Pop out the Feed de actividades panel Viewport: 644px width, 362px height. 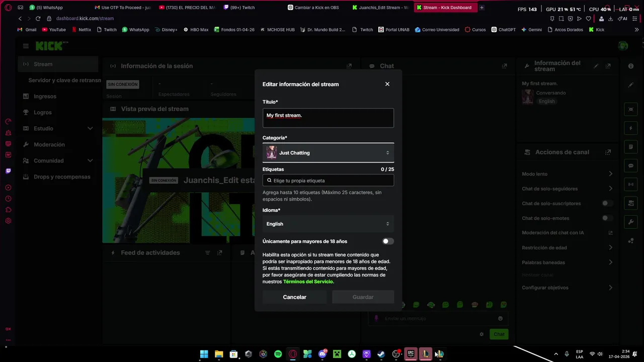point(220,252)
